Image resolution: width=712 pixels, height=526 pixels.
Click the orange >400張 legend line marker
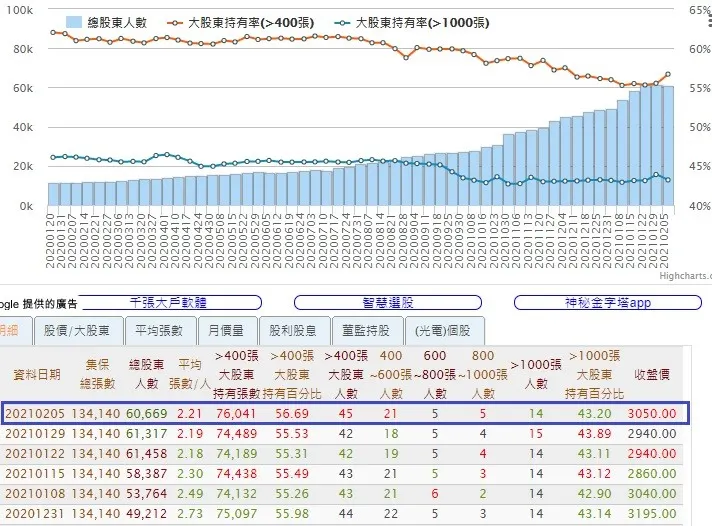click(x=175, y=23)
